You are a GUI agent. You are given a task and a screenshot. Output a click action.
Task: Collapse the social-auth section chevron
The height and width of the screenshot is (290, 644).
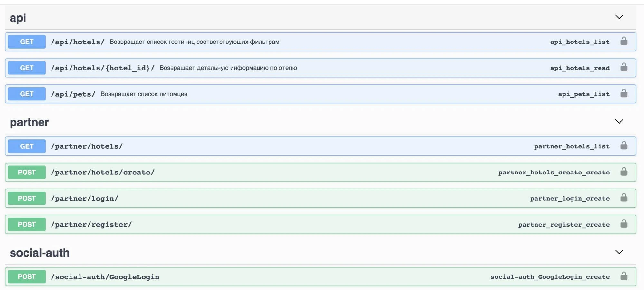click(x=619, y=252)
